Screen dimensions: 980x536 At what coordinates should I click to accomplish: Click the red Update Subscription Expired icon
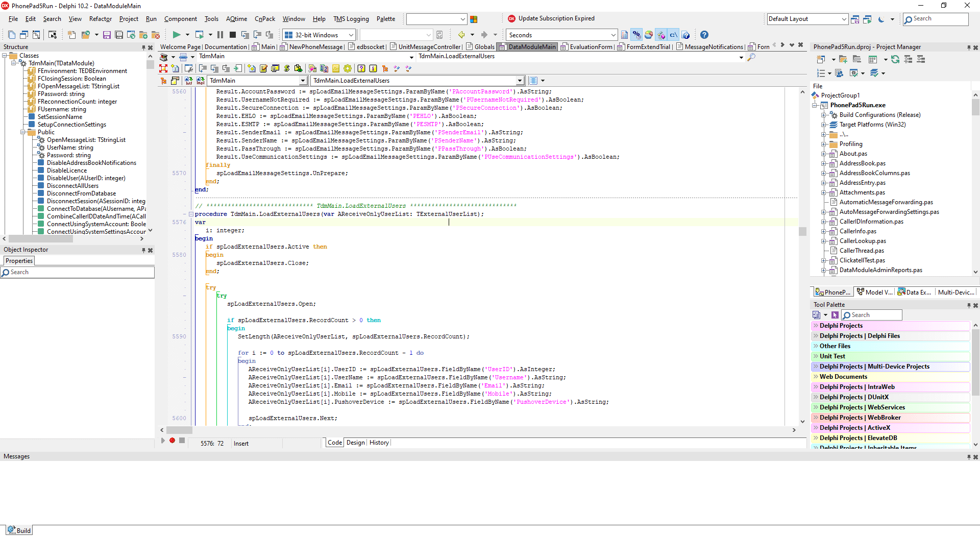[x=511, y=18]
